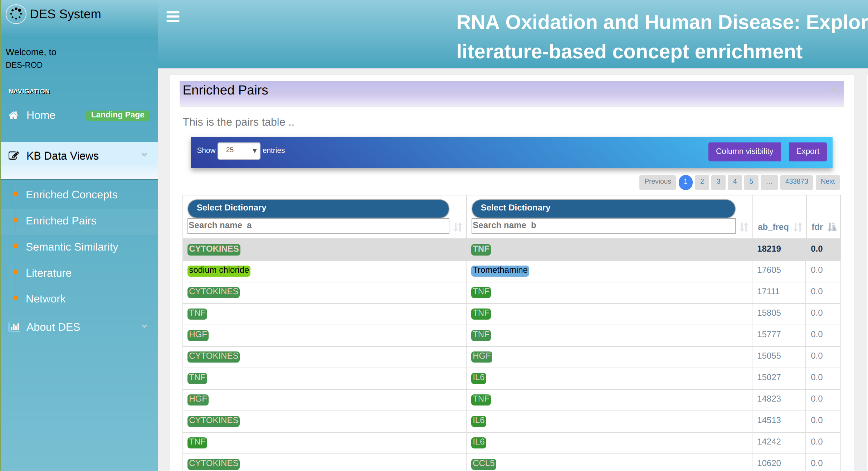Click the DES System logo icon
868x471 pixels.
[x=16, y=14]
